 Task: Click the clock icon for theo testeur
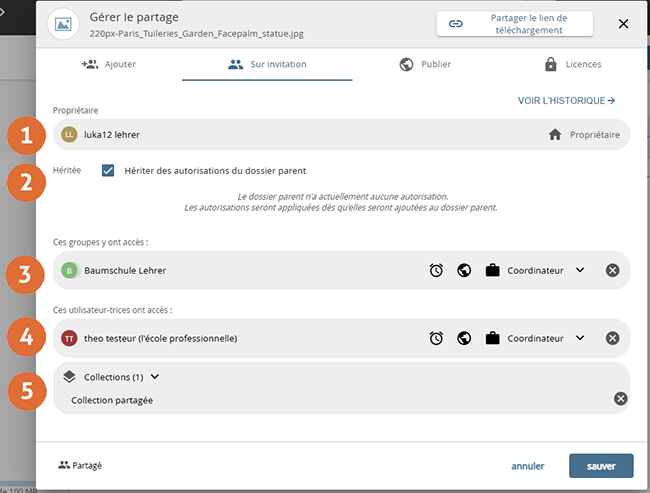coord(436,338)
